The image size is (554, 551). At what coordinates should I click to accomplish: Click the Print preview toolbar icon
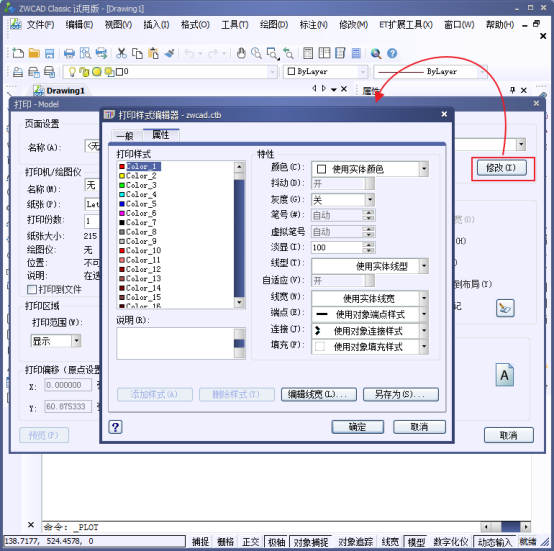[85, 53]
